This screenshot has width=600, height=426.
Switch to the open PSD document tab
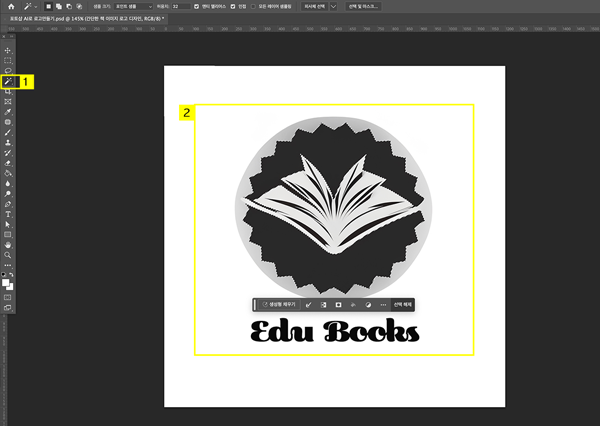86,18
